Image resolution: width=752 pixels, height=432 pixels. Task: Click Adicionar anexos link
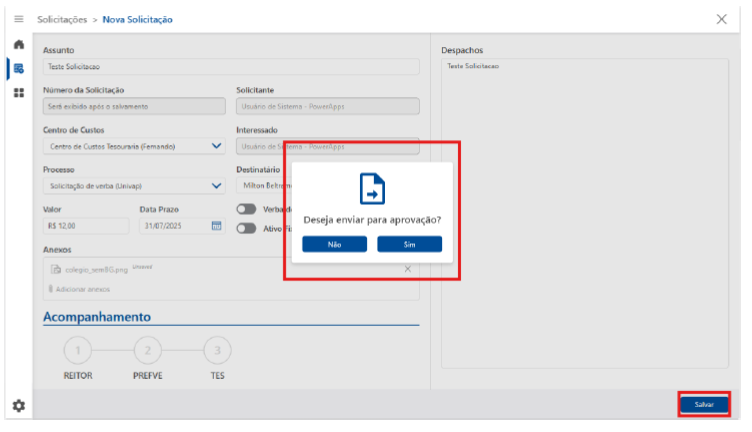point(82,289)
